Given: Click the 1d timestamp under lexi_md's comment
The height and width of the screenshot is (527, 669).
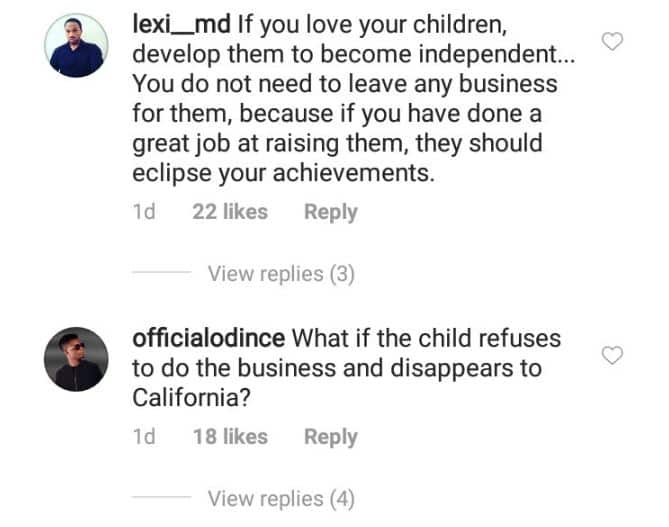Looking at the screenshot, I should coord(144,212).
